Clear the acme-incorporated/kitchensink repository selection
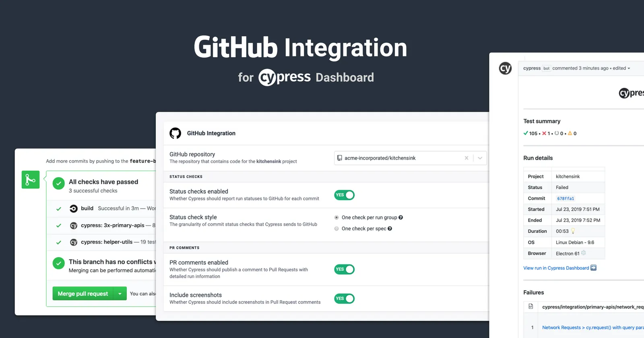644x338 pixels. coord(466,158)
